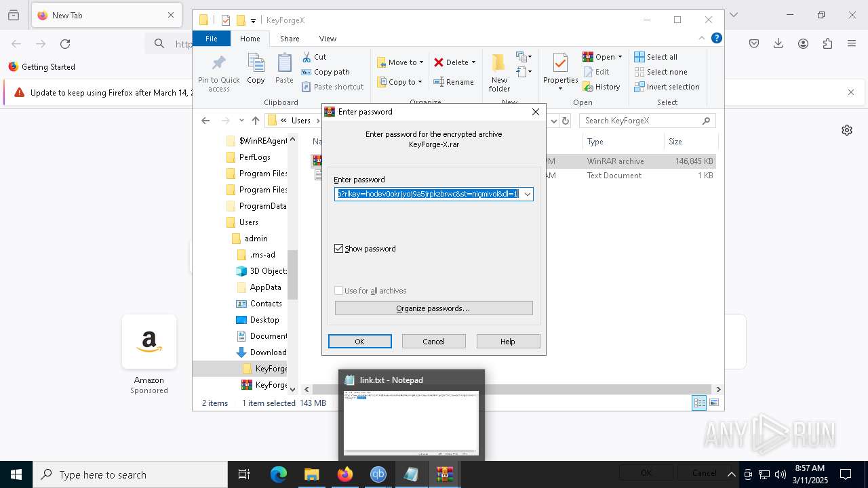Click the Explorer Up arrow
This screenshot has height=488, width=868.
point(255,121)
